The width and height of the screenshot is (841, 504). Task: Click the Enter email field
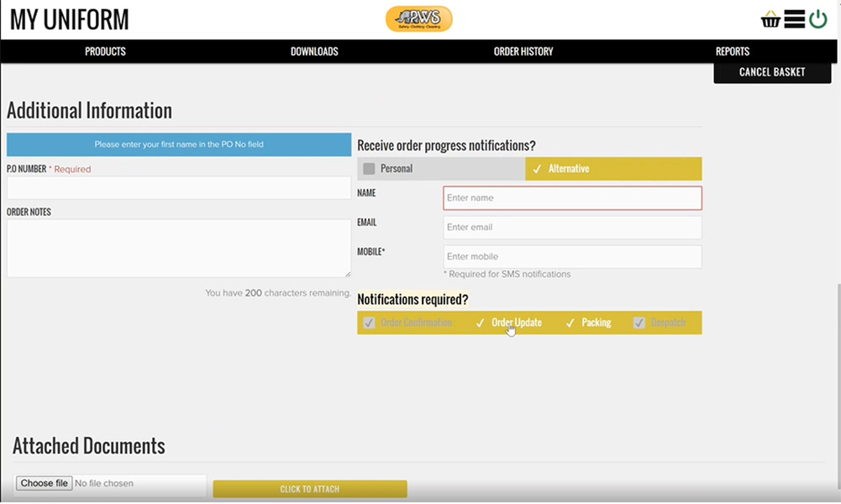[572, 228]
